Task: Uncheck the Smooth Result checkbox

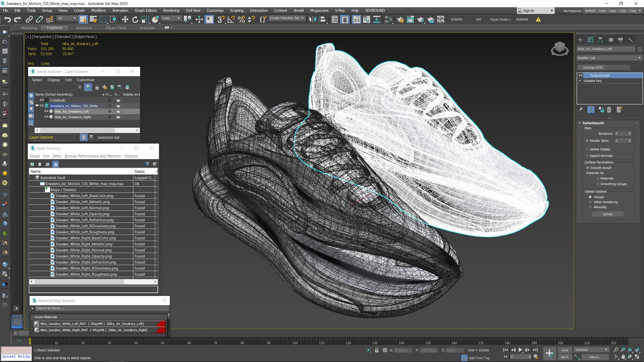Action: tap(588, 168)
